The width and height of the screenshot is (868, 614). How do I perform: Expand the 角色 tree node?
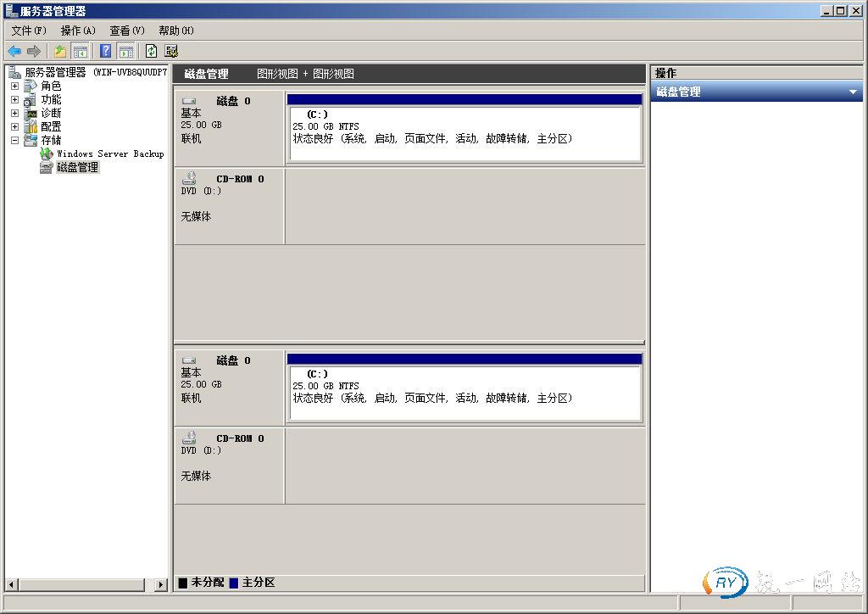tap(14, 86)
